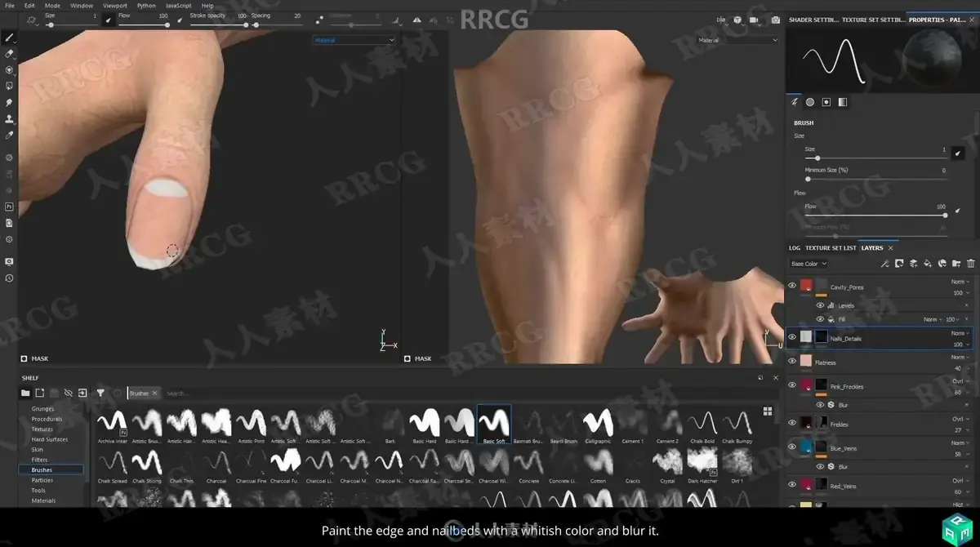The image size is (980, 547).
Task: Select the Skin shelf category
Action: click(38, 450)
